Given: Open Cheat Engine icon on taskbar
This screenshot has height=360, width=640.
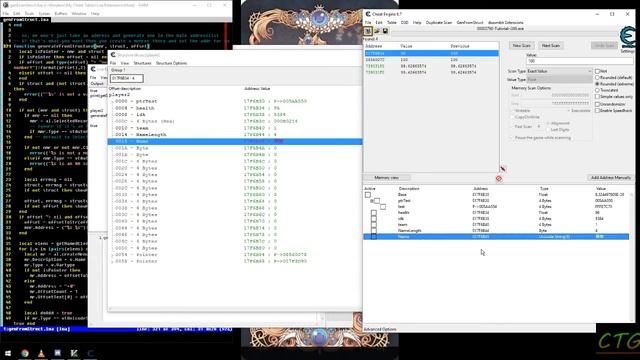Looking at the screenshot, I should [90, 353].
